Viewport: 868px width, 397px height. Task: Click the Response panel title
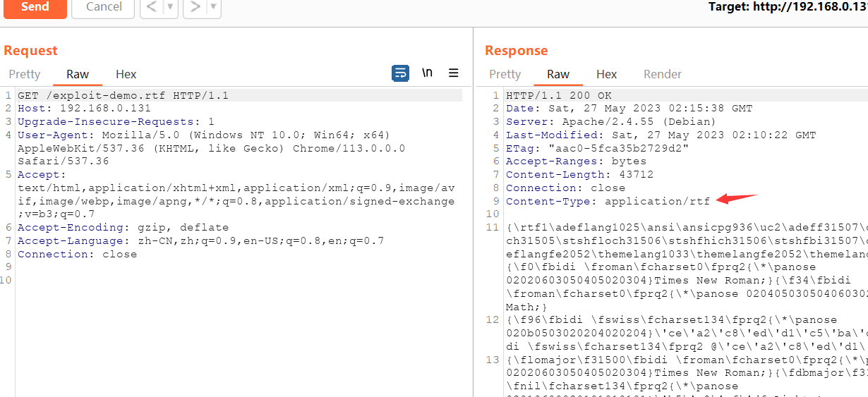(x=517, y=51)
